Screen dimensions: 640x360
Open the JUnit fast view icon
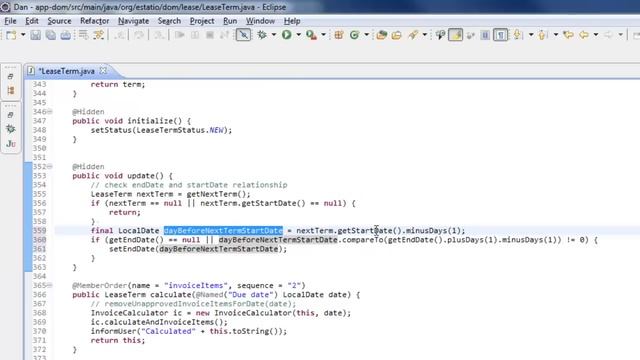click(11, 144)
